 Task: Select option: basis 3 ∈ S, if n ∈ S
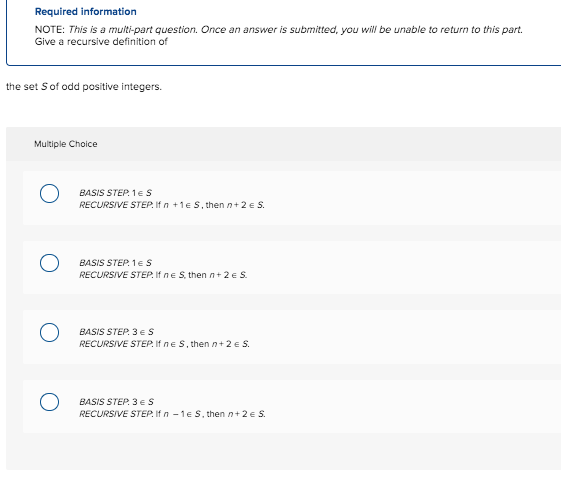pyautogui.click(x=49, y=332)
